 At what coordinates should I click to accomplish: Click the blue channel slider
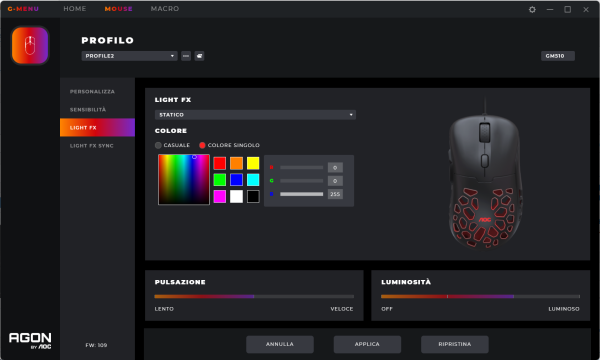302,194
